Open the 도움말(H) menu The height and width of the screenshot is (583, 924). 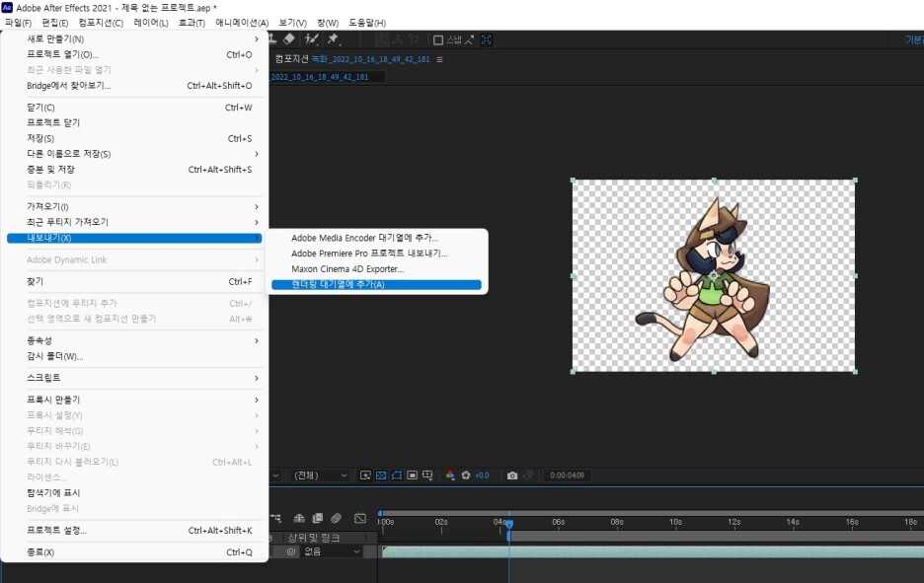pos(367,23)
